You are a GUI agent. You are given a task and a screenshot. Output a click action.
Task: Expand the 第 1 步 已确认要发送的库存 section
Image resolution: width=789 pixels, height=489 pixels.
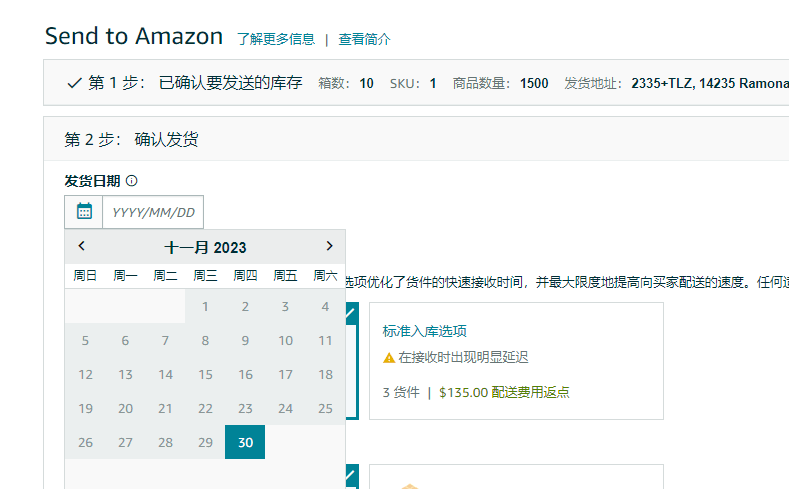(x=195, y=83)
